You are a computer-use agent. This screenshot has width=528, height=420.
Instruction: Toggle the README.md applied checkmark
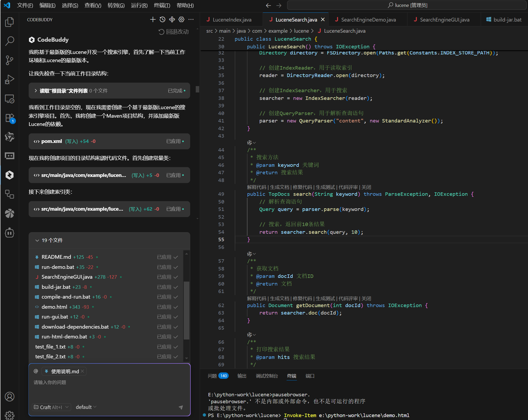point(176,257)
